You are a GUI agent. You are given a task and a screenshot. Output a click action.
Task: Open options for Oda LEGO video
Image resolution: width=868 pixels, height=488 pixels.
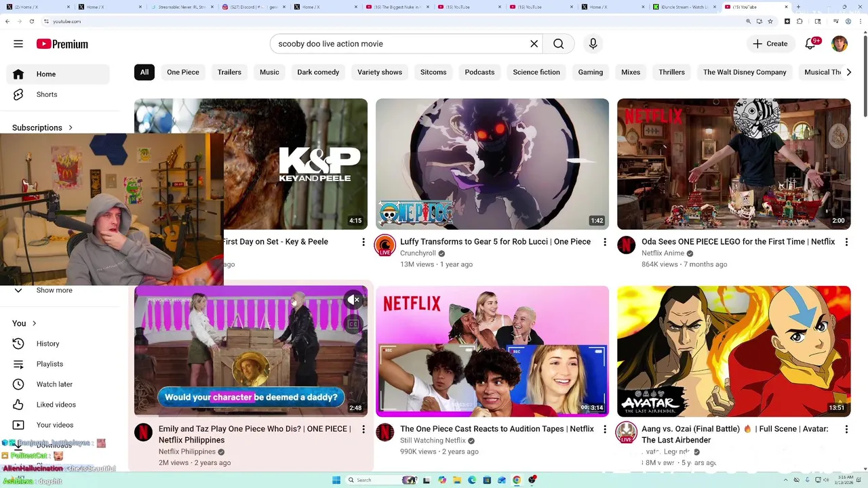(x=846, y=242)
